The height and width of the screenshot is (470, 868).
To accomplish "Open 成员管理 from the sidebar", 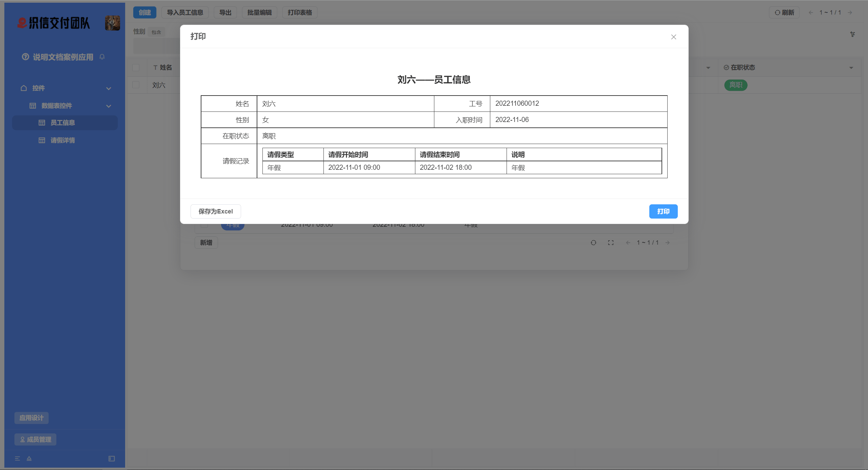I will pos(35,439).
